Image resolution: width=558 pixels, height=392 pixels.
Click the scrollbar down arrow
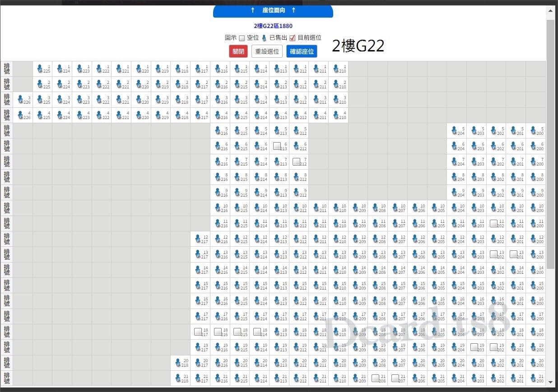[x=550, y=382]
